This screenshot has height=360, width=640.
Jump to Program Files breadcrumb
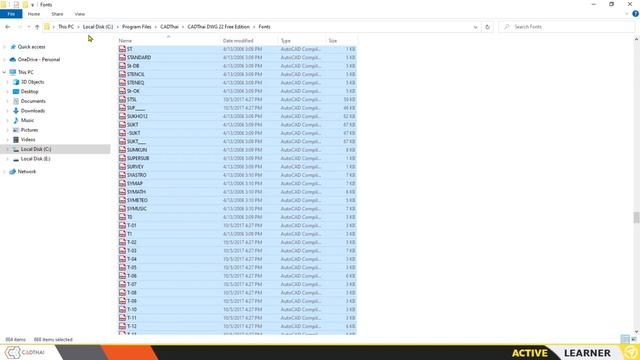click(137, 27)
